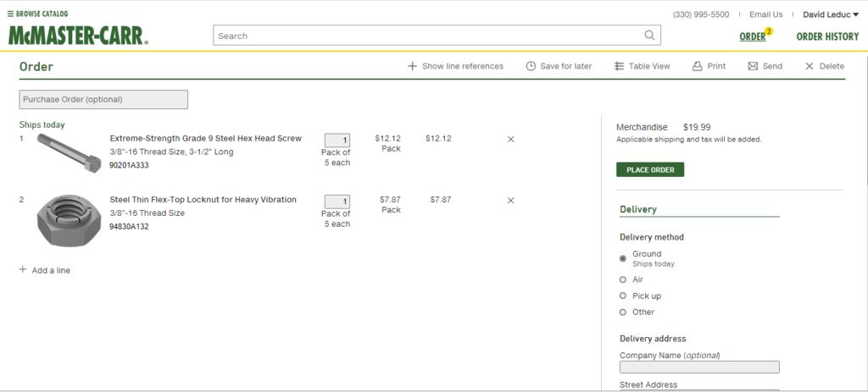This screenshot has height=392, width=868.
Task: Select Air delivery method
Action: 623,279
